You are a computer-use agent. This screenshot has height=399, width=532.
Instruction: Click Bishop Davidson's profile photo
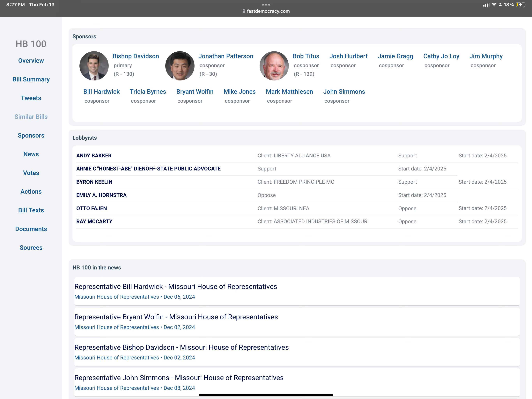point(94,66)
